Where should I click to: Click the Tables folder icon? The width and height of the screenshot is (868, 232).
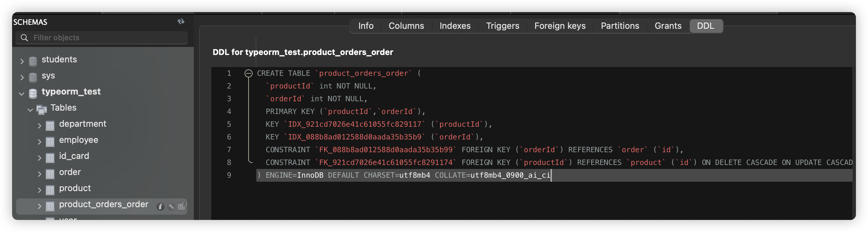[x=42, y=109]
